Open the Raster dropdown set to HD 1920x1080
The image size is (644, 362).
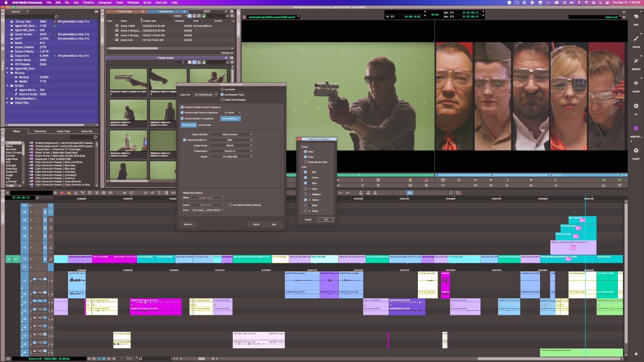(231, 157)
